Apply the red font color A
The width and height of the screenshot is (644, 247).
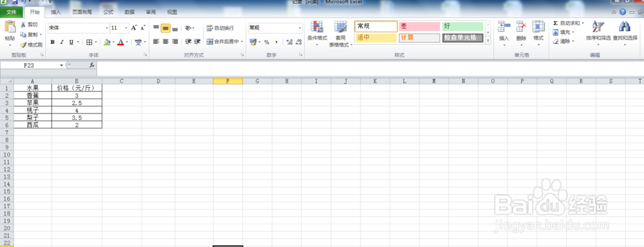click(120, 42)
